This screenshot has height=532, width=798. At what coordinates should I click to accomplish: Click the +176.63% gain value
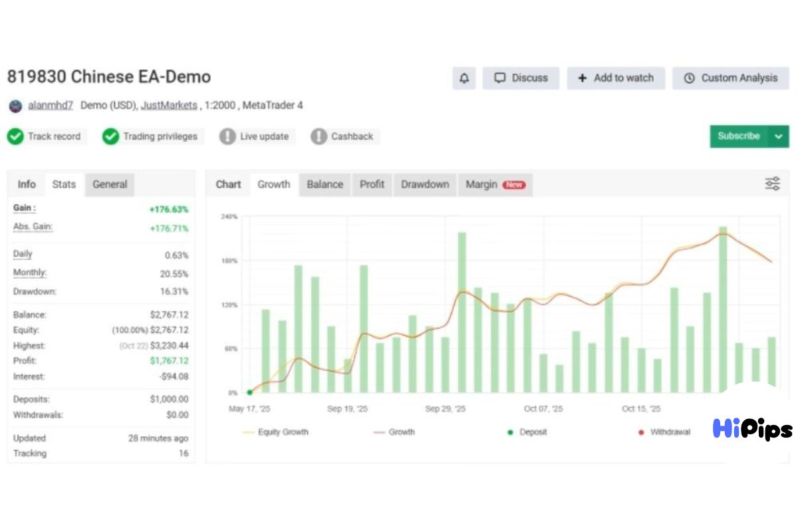(169, 209)
